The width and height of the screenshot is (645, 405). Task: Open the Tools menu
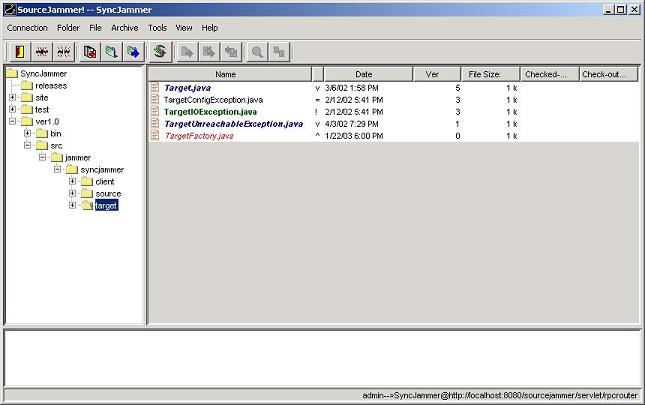(x=158, y=28)
